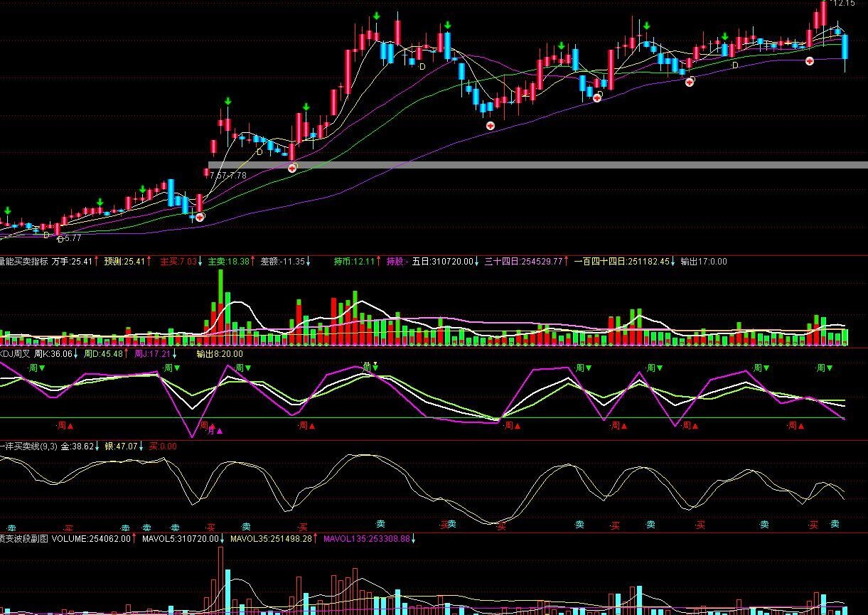This screenshot has width=868, height=615.
Task: Select the MAVOL35:251498.28 value
Action: [272, 539]
